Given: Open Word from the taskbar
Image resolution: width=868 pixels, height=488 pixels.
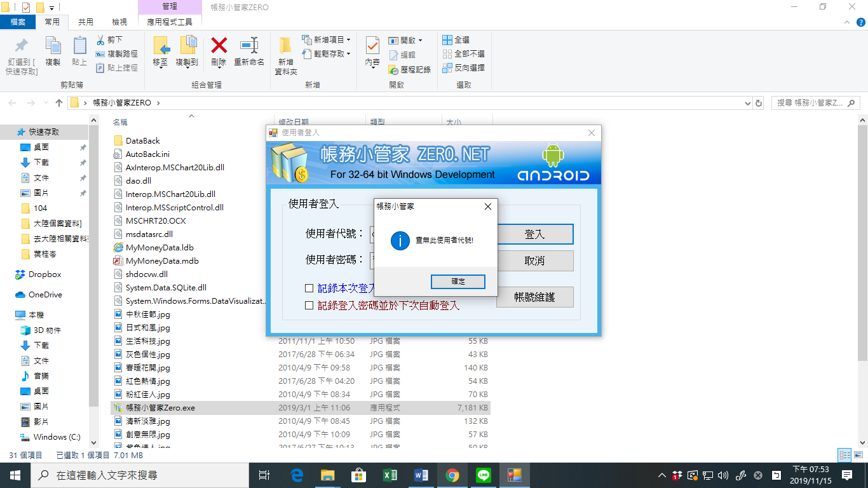Looking at the screenshot, I should (421, 475).
